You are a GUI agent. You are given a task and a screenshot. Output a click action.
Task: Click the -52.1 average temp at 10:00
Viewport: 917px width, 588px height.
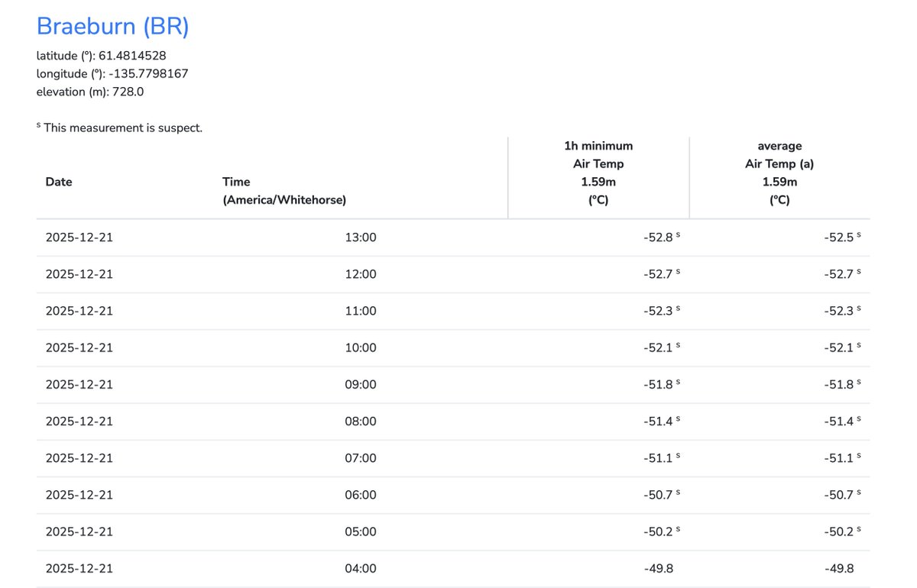click(x=843, y=347)
